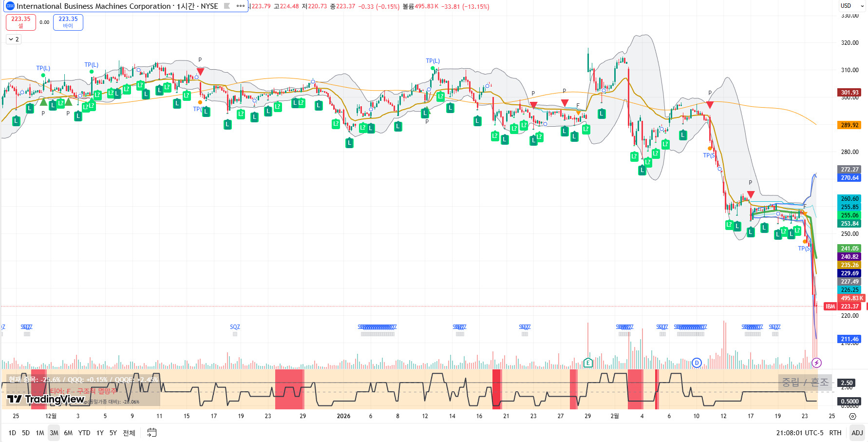Select the 5D time range
Viewport: 868px width, 442px height.
pos(26,433)
